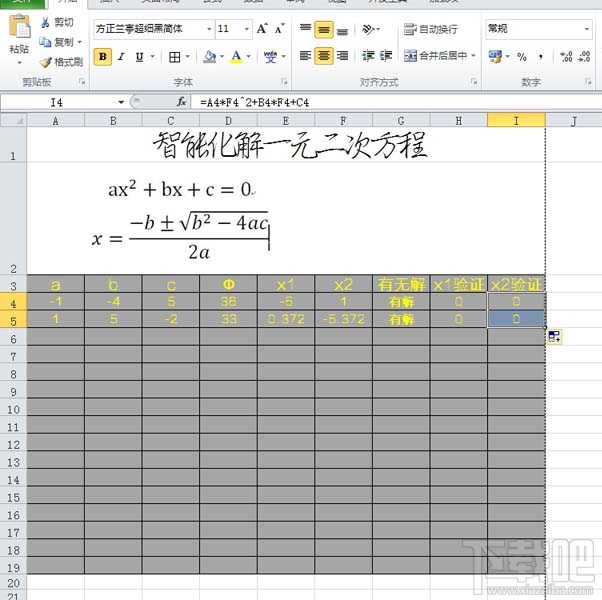The image size is (602, 600).
Task: Increase indent of cell content
Action: click(x=386, y=56)
